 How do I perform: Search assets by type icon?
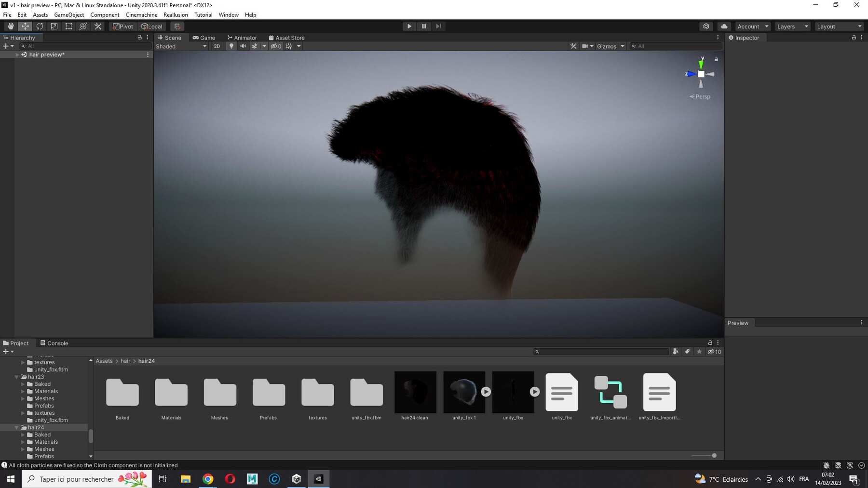pos(676,352)
